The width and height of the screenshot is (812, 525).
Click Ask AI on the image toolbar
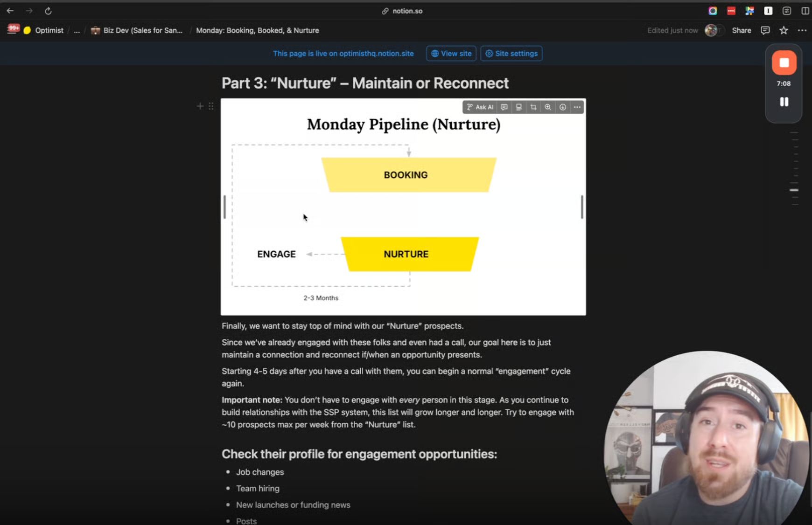click(x=480, y=107)
